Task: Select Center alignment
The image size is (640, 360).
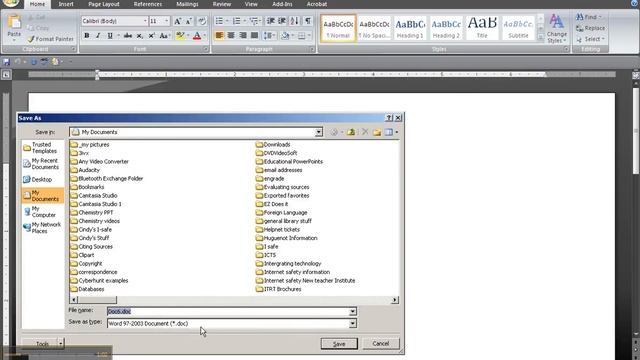Action: click(231, 36)
